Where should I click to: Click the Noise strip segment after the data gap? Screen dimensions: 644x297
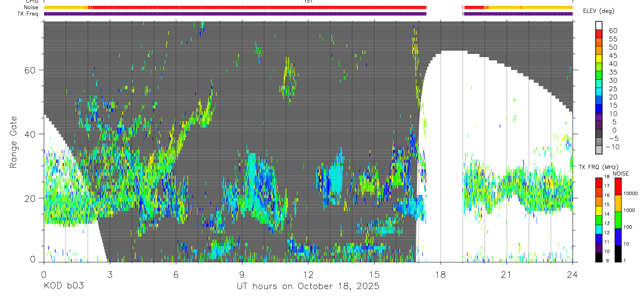coord(518,7)
